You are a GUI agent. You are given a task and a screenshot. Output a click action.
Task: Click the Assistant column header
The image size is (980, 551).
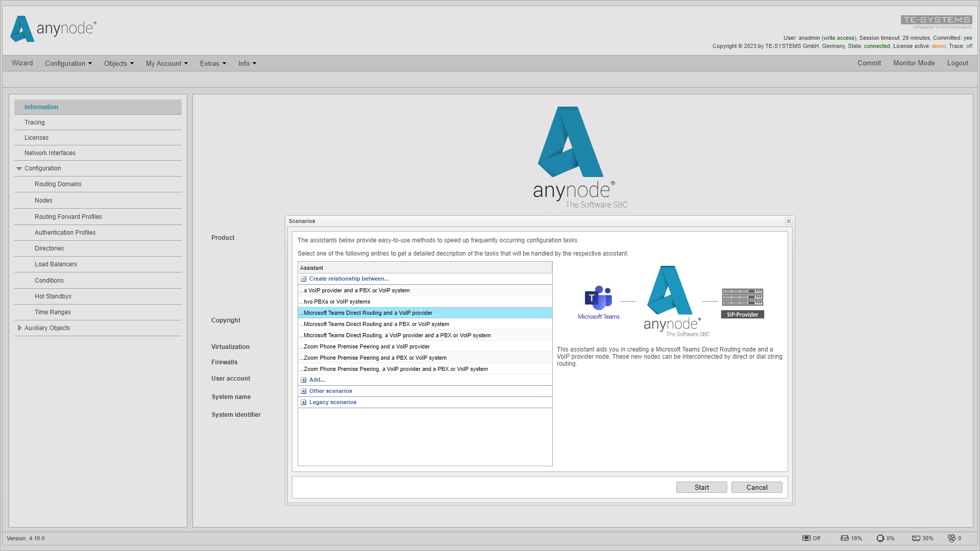(425, 268)
